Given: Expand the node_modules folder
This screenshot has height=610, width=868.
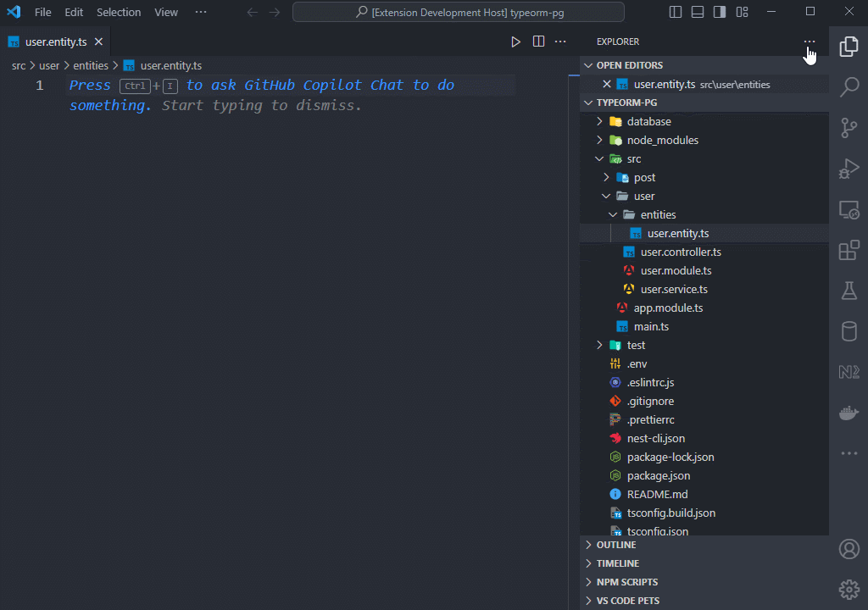Looking at the screenshot, I should pyautogui.click(x=704, y=141).
